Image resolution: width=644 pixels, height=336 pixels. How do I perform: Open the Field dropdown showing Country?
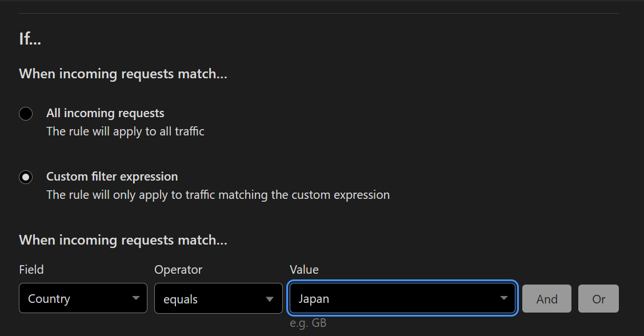(83, 298)
